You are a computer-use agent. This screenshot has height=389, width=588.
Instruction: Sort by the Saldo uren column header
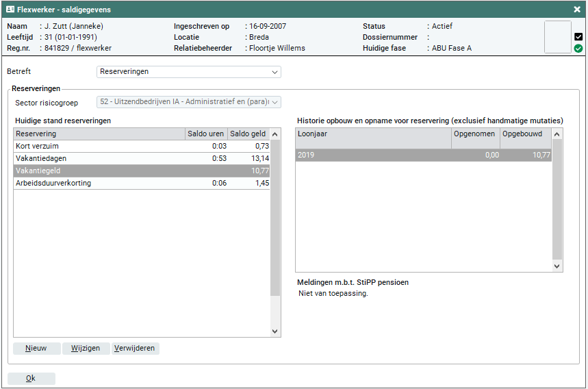(x=206, y=134)
